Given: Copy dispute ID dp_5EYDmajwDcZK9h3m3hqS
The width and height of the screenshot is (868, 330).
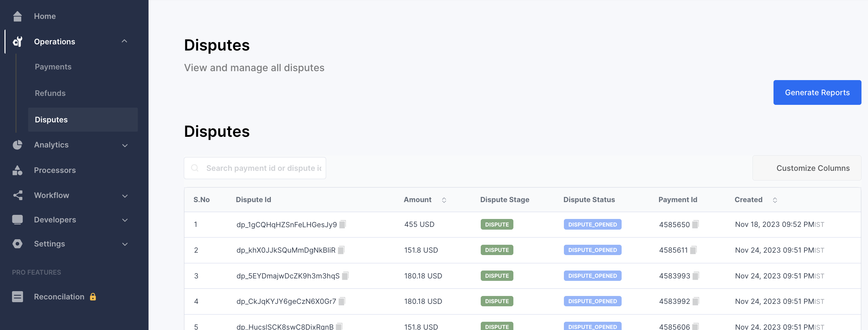Looking at the screenshot, I should click(x=345, y=276).
